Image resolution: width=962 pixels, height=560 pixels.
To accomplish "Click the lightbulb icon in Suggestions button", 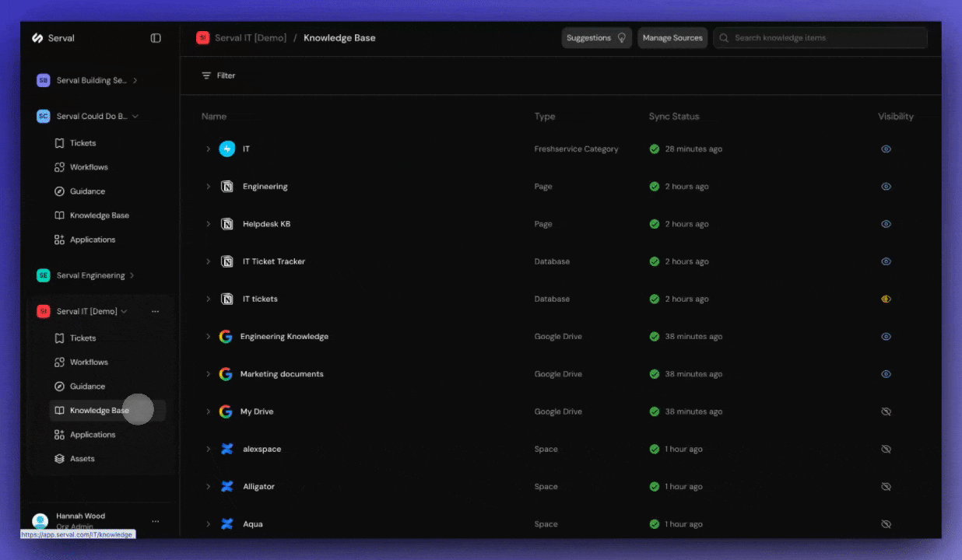I will pyautogui.click(x=621, y=37).
